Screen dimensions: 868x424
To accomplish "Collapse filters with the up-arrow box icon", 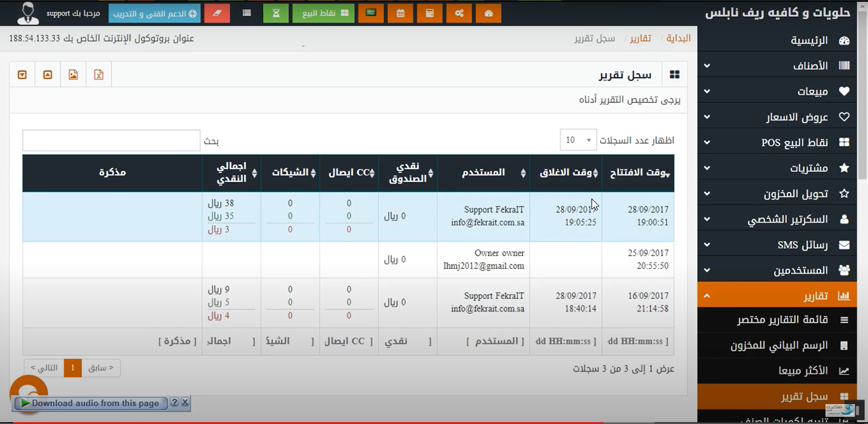I will 47,75.
